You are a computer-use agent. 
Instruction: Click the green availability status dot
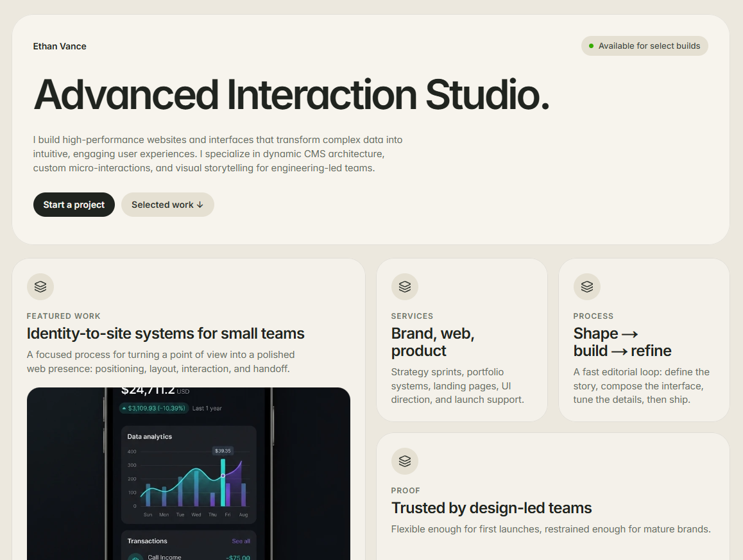pyautogui.click(x=591, y=46)
